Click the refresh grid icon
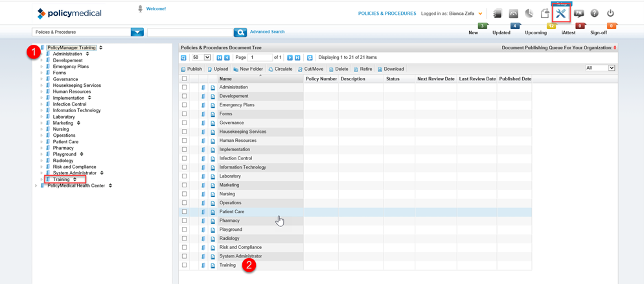Image resolution: width=644 pixels, height=284 pixels. tap(310, 58)
